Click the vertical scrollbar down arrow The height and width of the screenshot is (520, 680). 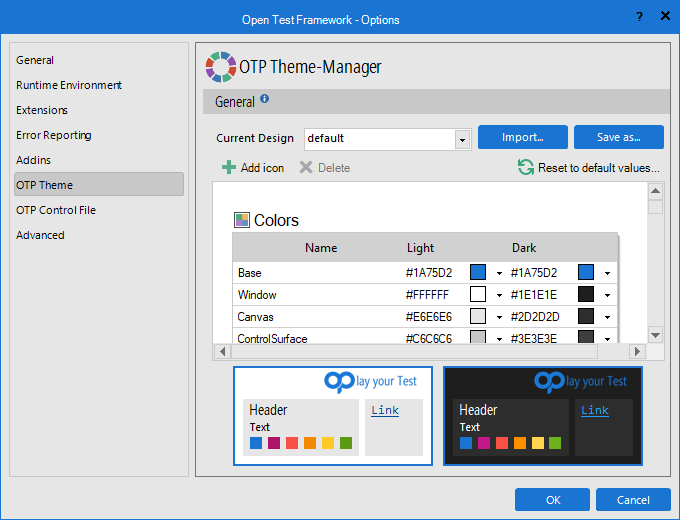(655, 335)
